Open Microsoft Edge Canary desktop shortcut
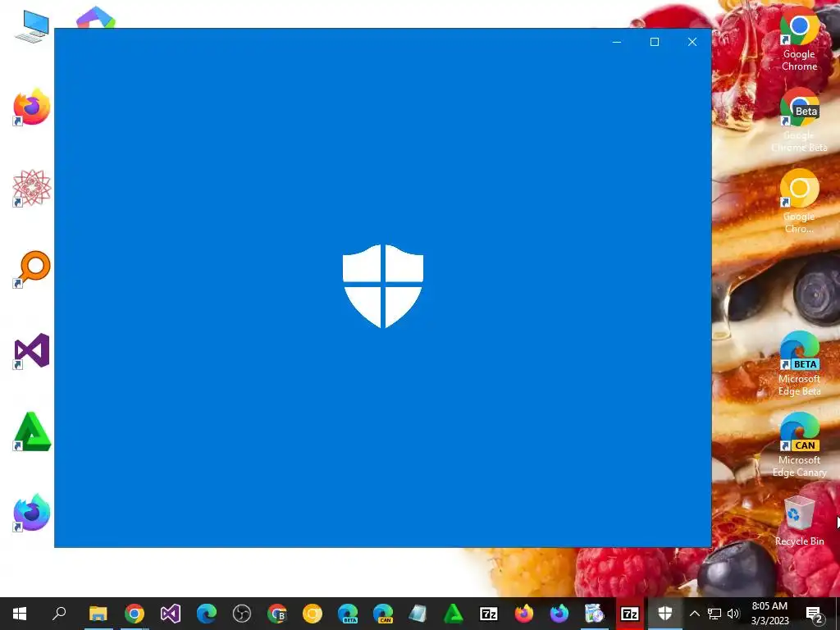Viewport: 840px width, 630px height. tap(799, 445)
